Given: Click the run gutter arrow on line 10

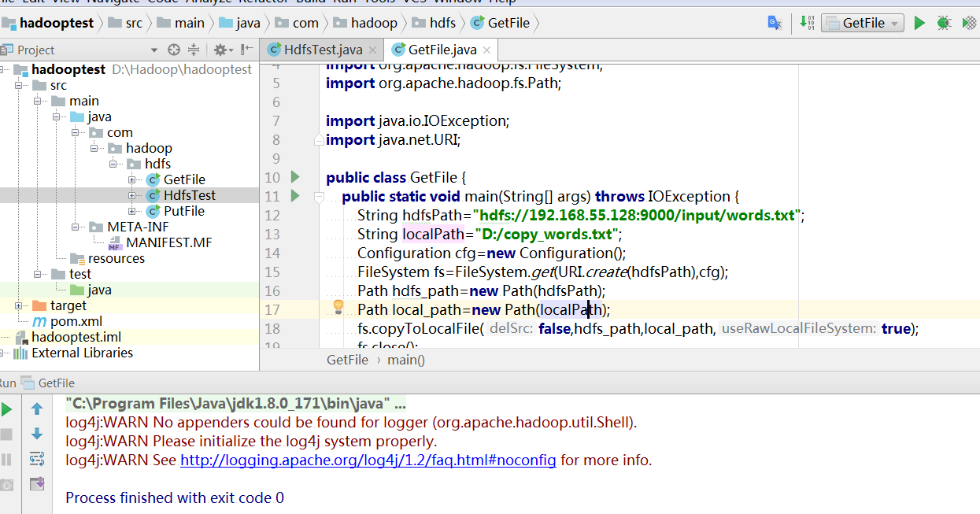Looking at the screenshot, I should [x=295, y=177].
